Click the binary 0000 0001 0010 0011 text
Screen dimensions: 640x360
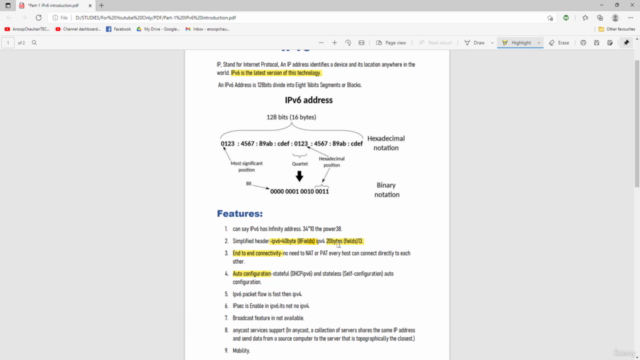[299, 191]
